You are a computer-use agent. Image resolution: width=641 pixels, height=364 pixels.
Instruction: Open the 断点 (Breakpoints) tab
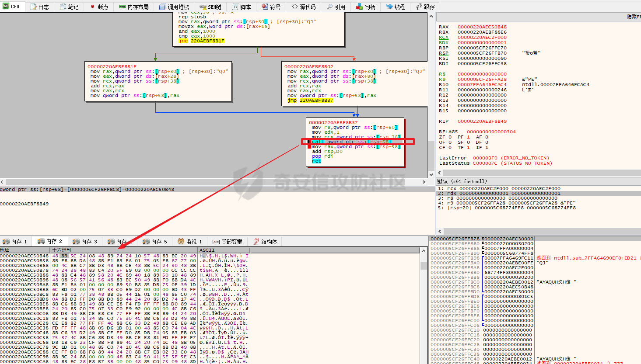coord(99,7)
